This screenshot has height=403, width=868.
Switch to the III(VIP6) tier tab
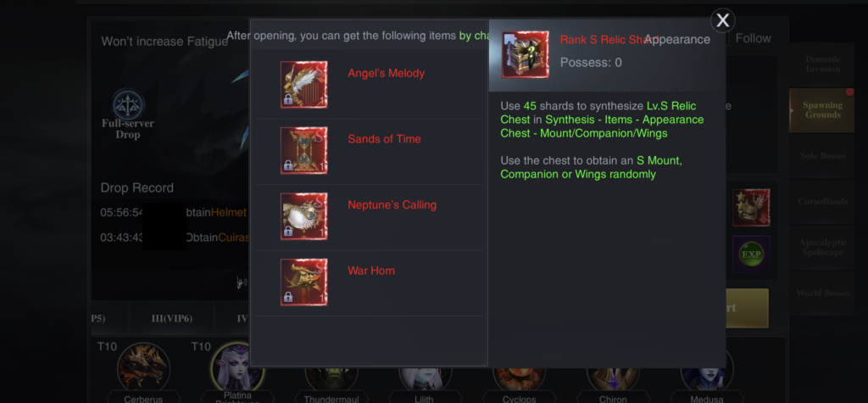[x=172, y=319]
